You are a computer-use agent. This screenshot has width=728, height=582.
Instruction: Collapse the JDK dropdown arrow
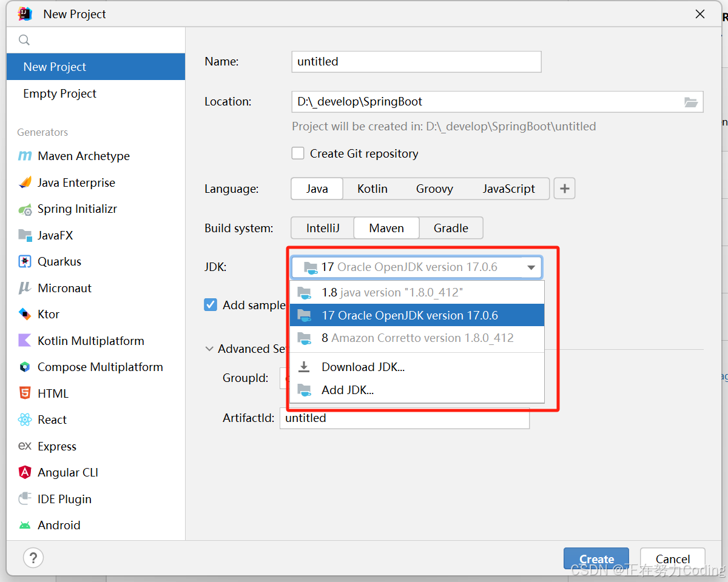point(531,267)
